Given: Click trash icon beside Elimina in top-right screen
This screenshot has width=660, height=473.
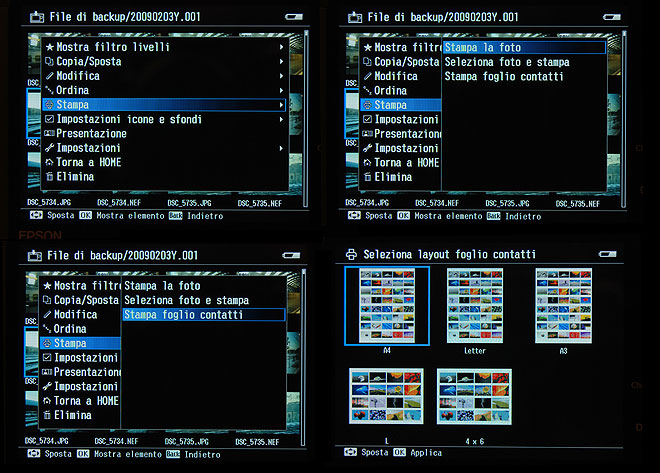Looking at the screenshot, I should [368, 177].
